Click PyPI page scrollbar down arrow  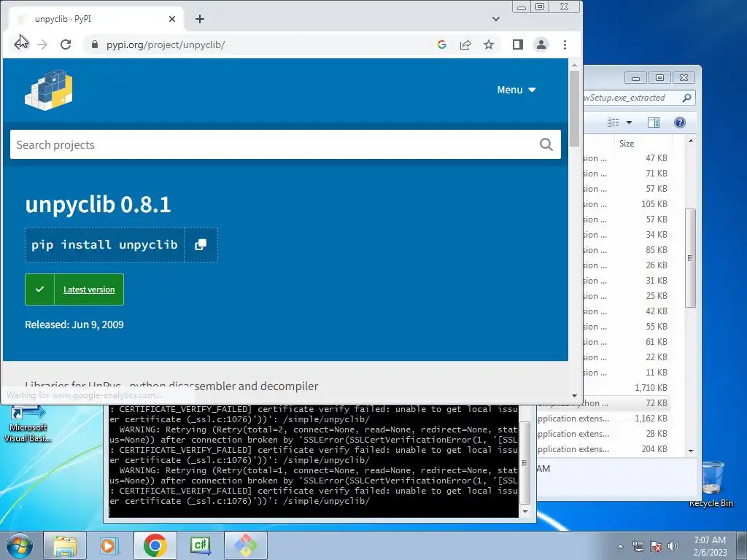pyautogui.click(x=575, y=396)
